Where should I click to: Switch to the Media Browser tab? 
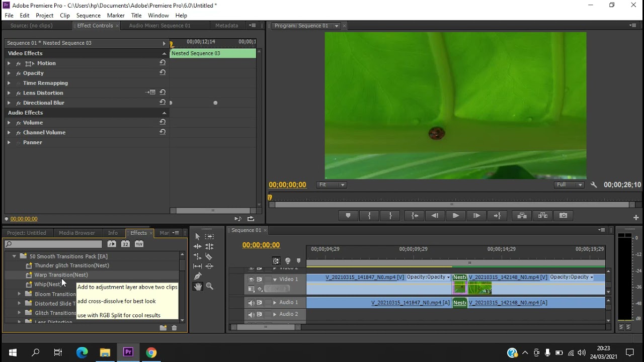[x=77, y=233]
